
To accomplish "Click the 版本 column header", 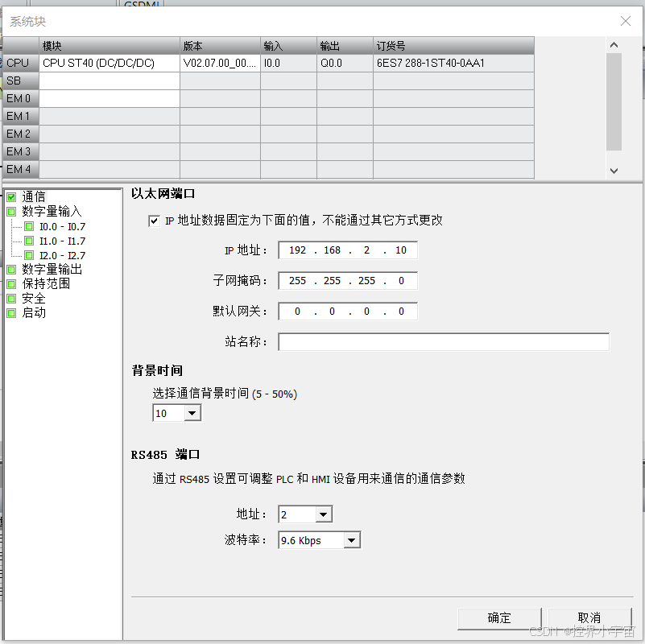I will click(220, 46).
